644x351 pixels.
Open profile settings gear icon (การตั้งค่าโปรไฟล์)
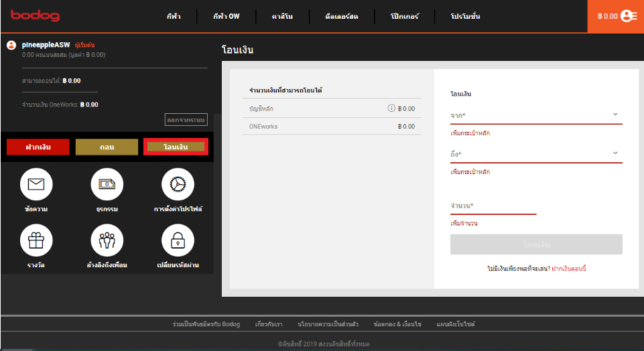coord(178,184)
